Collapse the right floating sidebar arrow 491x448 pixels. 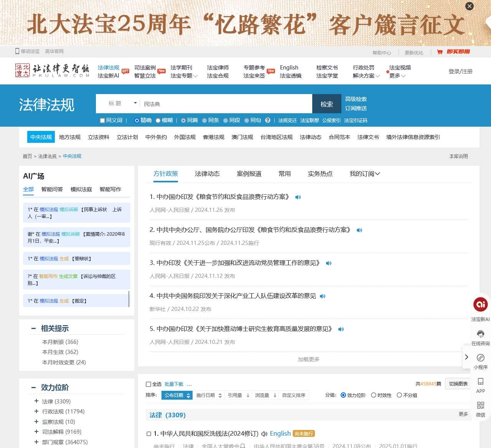[466, 357]
